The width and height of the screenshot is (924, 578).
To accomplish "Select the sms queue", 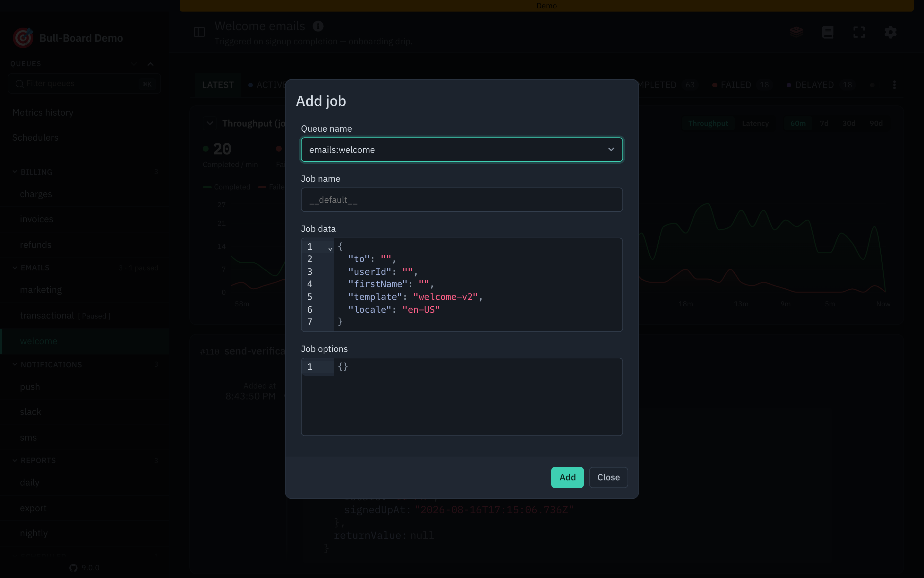I will pyautogui.click(x=84, y=437).
